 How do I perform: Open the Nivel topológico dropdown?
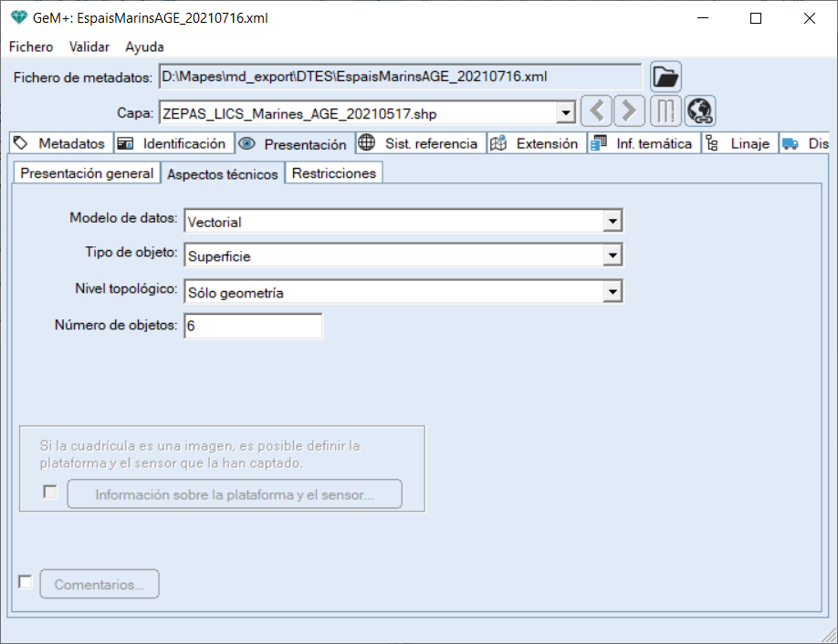tap(613, 292)
